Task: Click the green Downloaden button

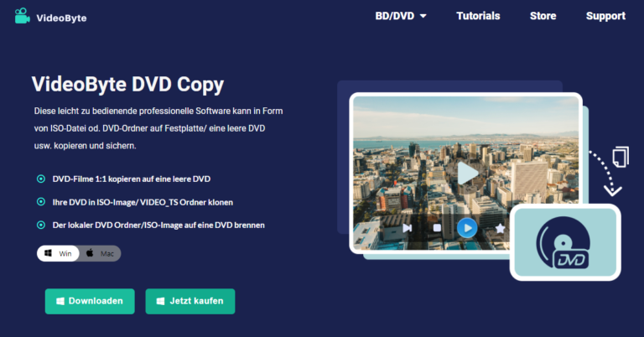Action: [x=89, y=301]
